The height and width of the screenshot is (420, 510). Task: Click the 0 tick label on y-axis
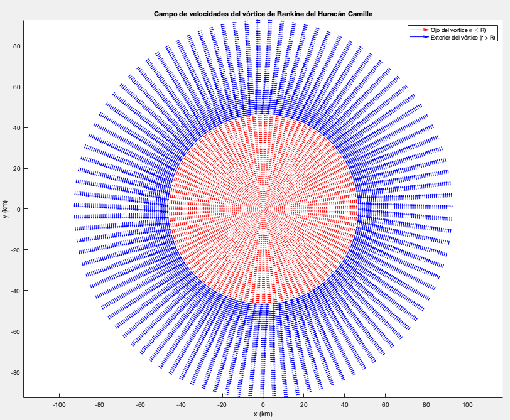(18, 209)
